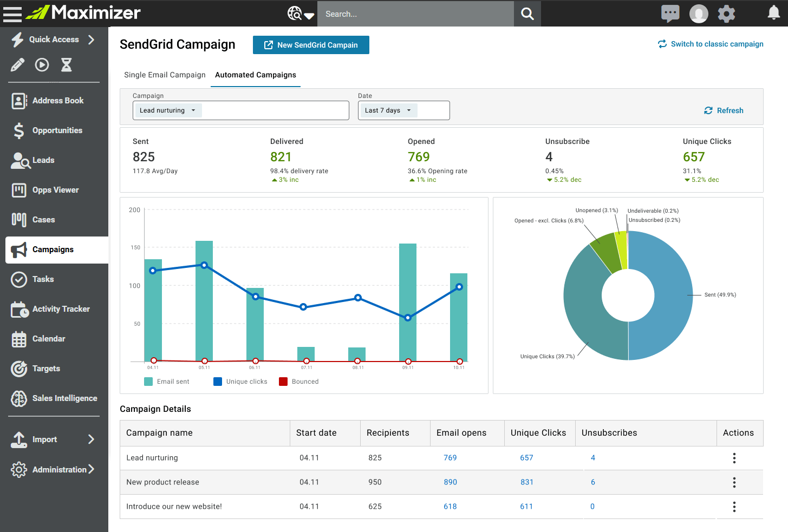The height and width of the screenshot is (532, 788).
Task: Open the hamburger main menu
Action: 12,14
